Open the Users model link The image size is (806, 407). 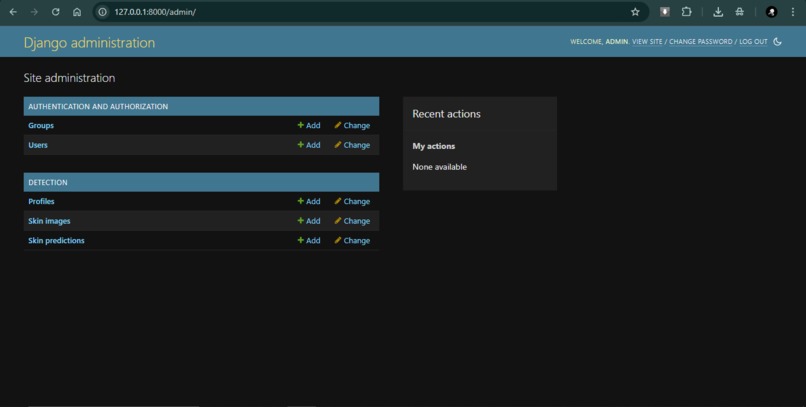(x=38, y=145)
